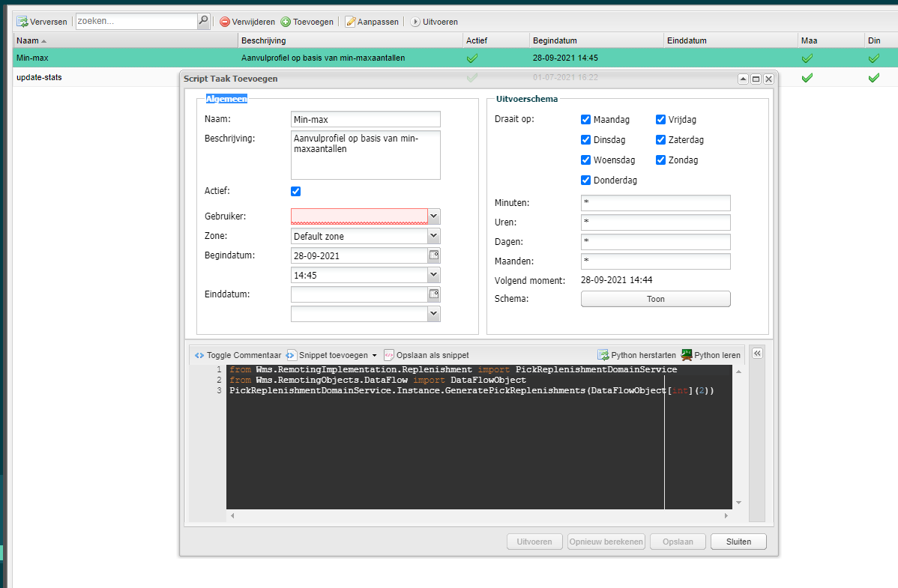Open the Begindatum calendar picker
Image resolution: width=898 pixels, height=588 pixels.
click(433, 255)
